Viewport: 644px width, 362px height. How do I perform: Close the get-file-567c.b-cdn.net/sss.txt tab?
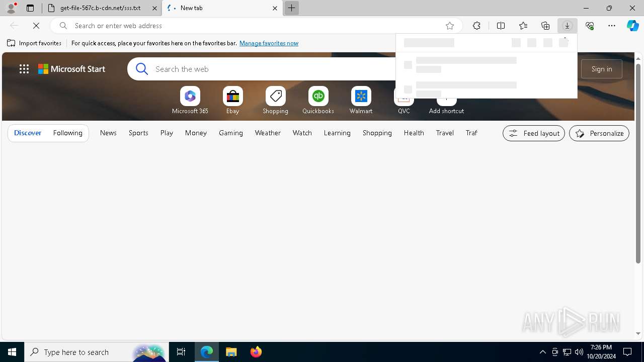[154, 8]
